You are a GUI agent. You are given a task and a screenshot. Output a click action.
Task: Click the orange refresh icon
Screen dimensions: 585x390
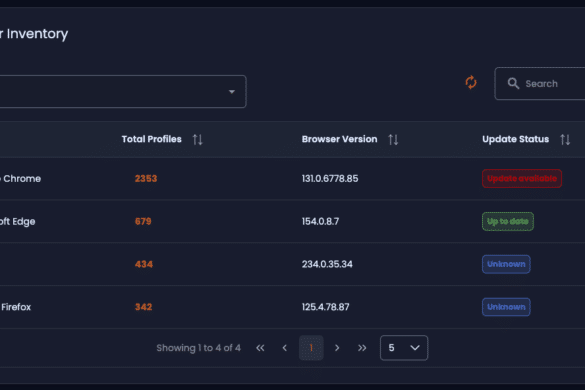pos(471,82)
